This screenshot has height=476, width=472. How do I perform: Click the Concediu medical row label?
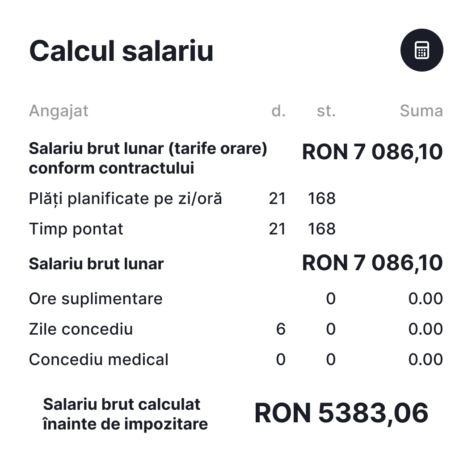tap(99, 360)
